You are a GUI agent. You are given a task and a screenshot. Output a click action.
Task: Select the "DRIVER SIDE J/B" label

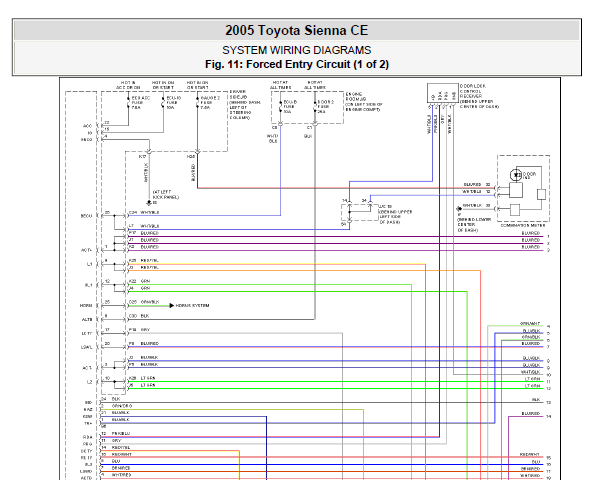click(238, 94)
